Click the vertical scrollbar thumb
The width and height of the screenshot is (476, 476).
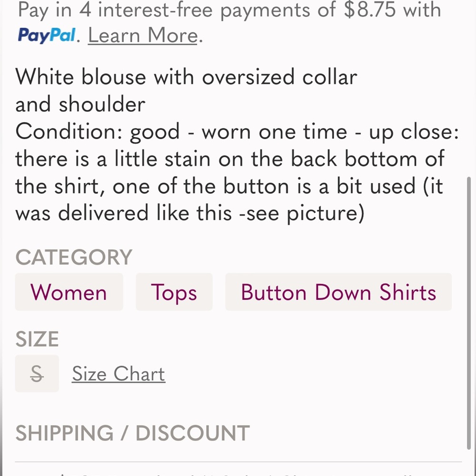pyautogui.click(x=469, y=313)
